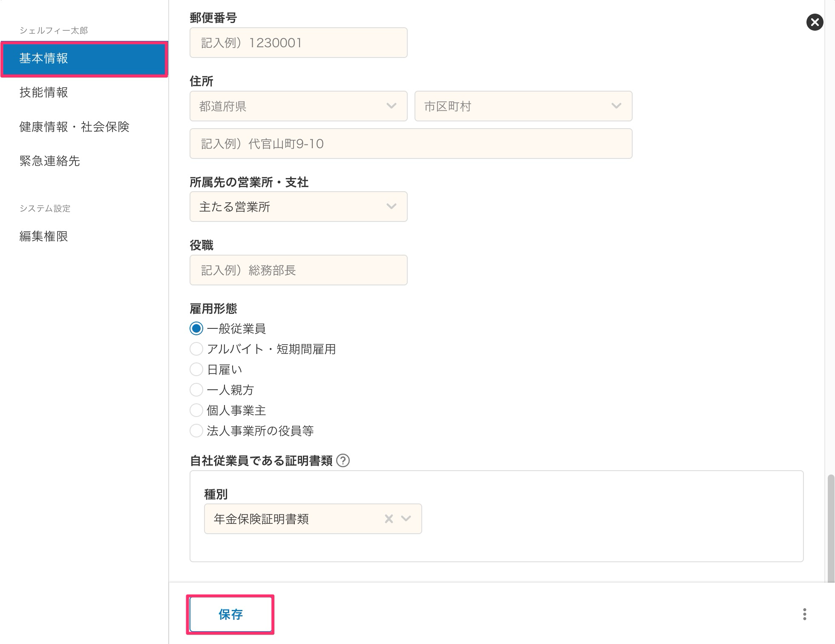Click the help icon beside 自社従業員である証明書類

click(x=343, y=460)
